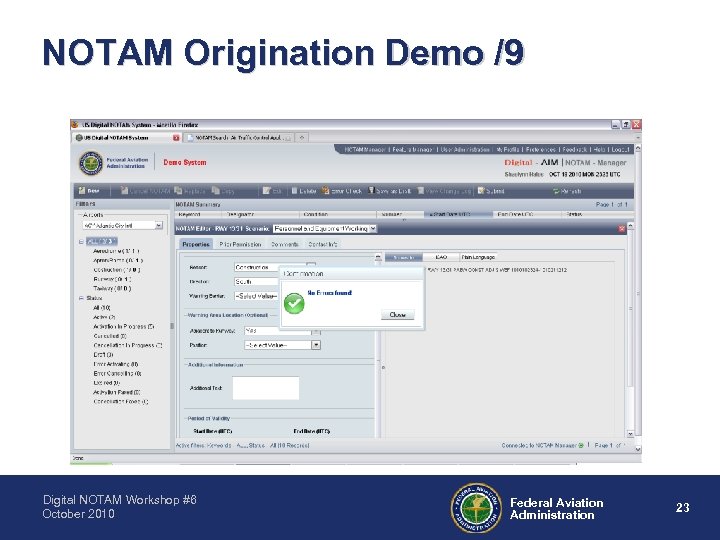Filter by Aerodrome keyword
720x540 pixels.
click(x=116, y=251)
